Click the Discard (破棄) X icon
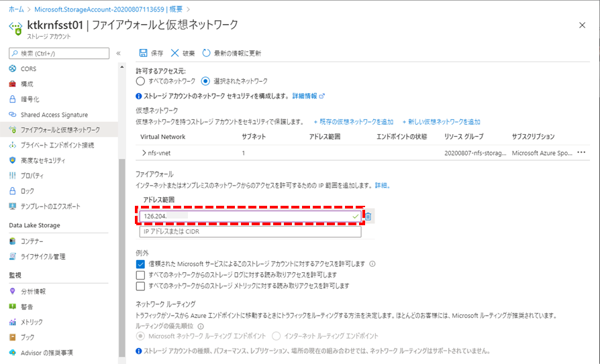Viewport: 600px width, 364px height. click(174, 53)
